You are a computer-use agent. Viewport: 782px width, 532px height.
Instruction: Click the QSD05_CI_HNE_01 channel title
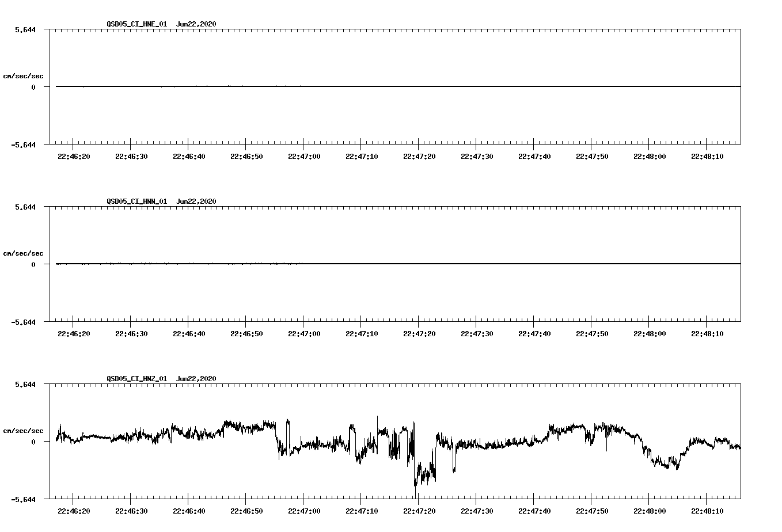tap(137, 24)
